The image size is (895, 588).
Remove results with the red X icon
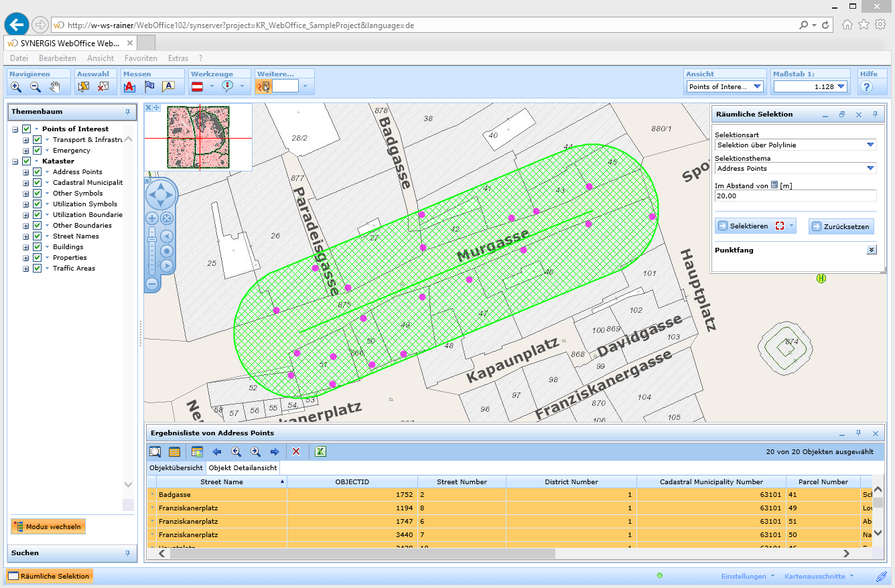coord(296,452)
